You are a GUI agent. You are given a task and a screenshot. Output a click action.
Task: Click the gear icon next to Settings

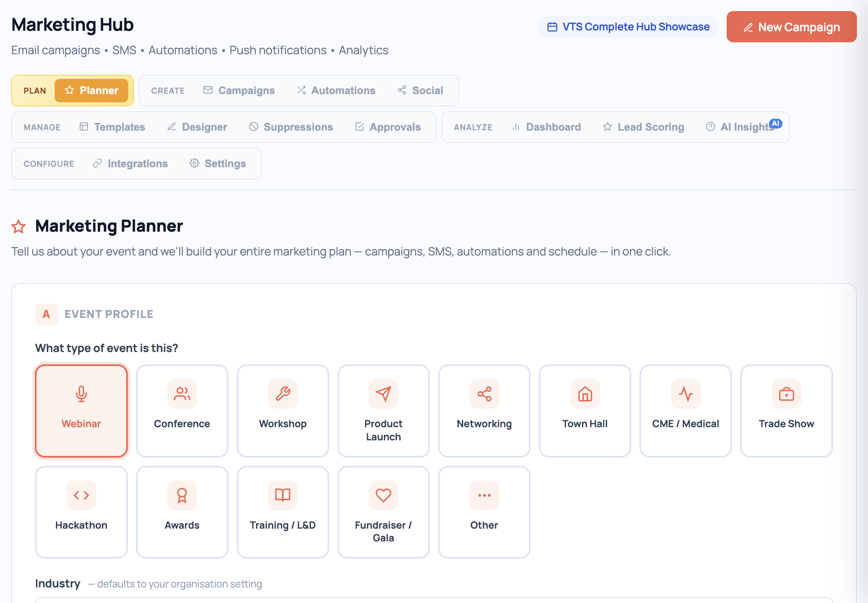point(194,163)
